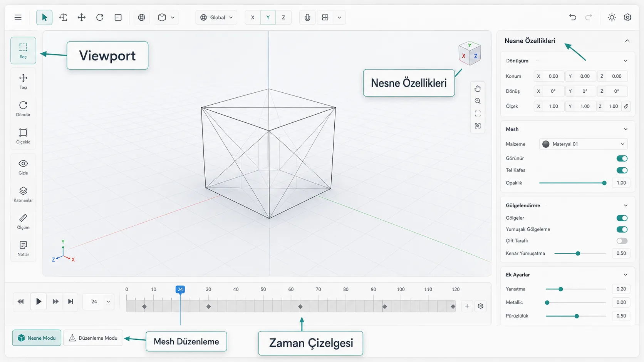The height and width of the screenshot is (362, 644).
Task: Activate the pan hand tool in viewport
Action: (478, 88)
